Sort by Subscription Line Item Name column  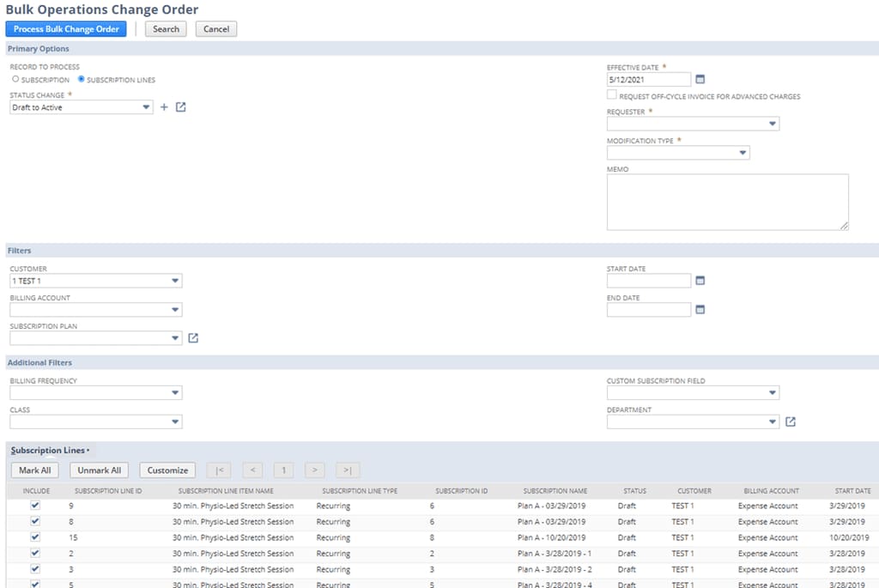point(226,491)
